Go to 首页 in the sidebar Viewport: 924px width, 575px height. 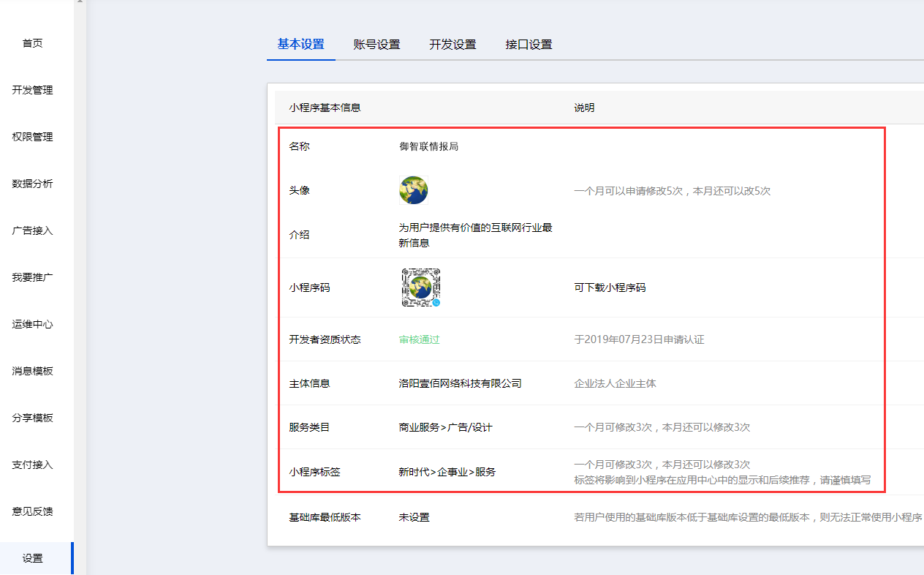(x=32, y=43)
